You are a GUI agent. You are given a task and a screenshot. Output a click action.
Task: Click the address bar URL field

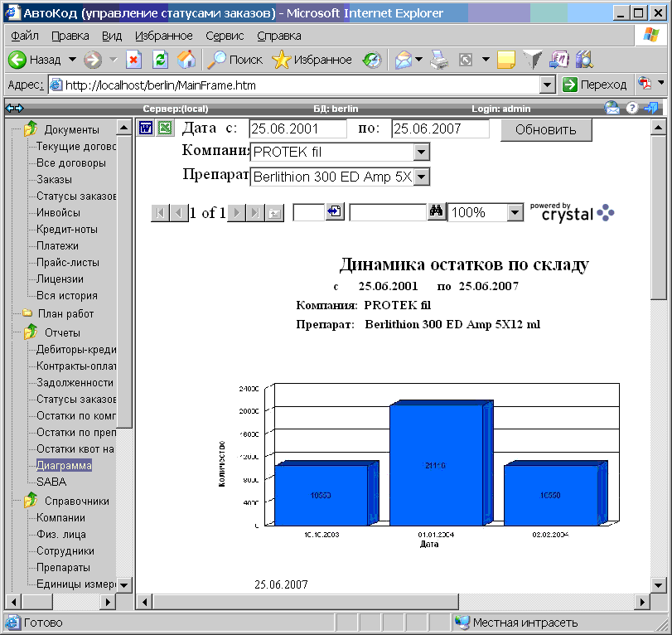[294, 85]
